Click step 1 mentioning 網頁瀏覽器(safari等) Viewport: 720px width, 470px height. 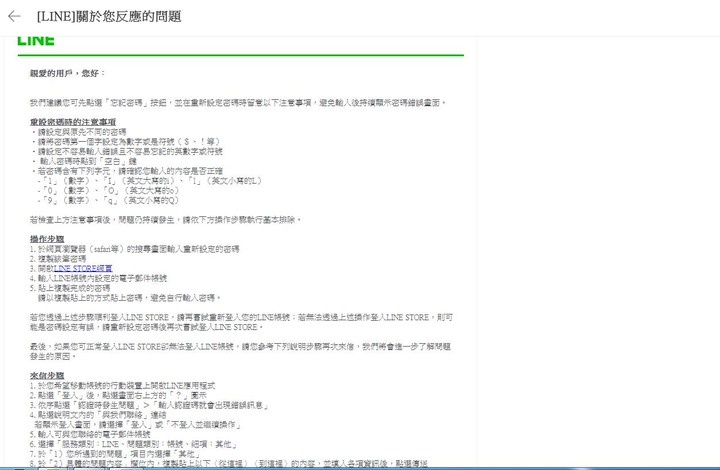[x=135, y=249]
